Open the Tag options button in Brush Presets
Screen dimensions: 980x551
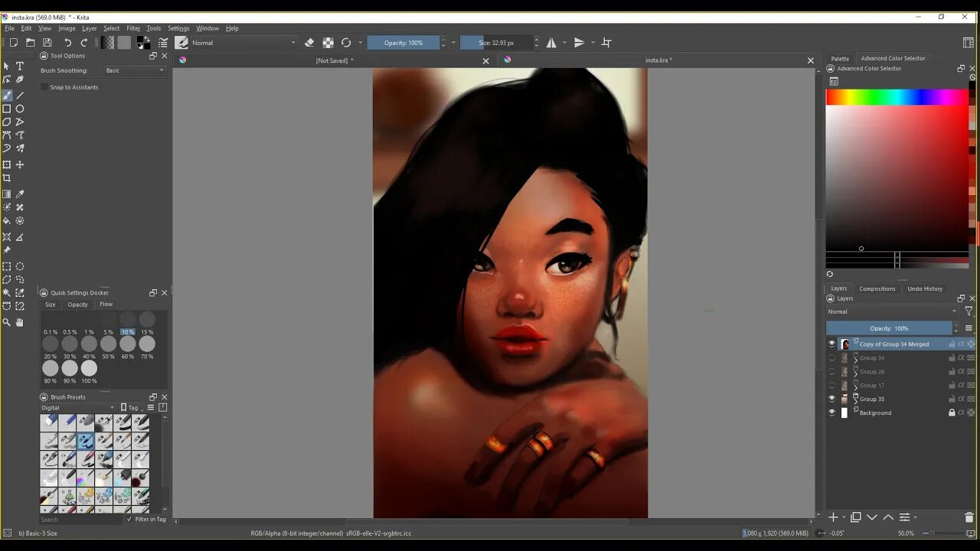[130, 408]
